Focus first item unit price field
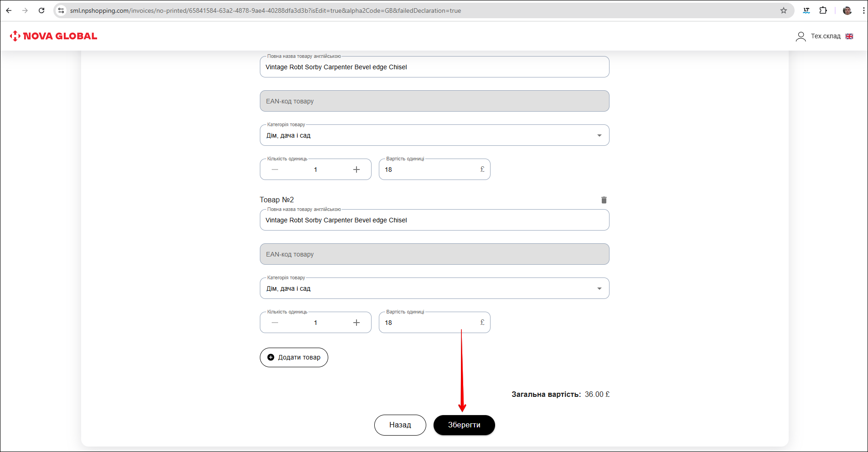Image resolution: width=868 pixels, height=452 pixels. pyautogui.click(x=429, y=169)
